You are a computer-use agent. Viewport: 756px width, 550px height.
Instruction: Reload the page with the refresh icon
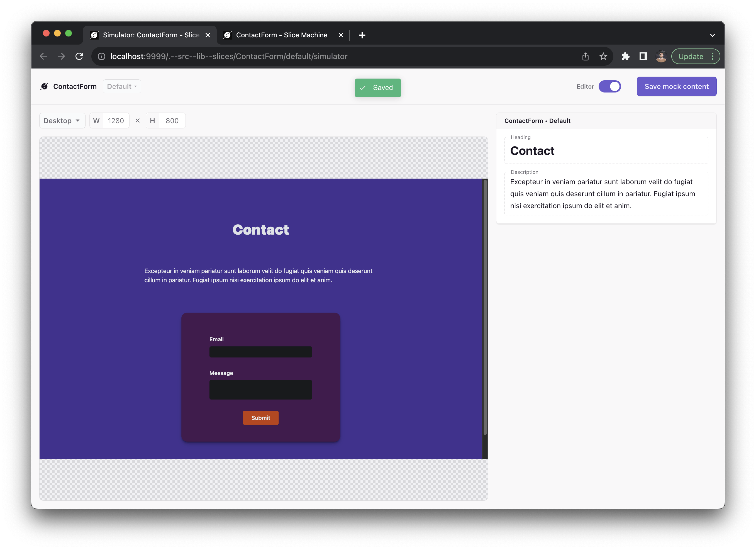(79, 56)
